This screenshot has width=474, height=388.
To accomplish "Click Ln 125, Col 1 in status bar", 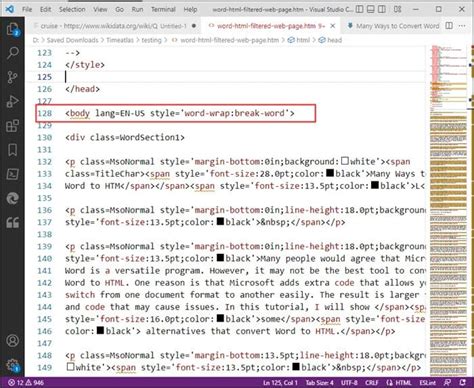I will pos(280,383).
